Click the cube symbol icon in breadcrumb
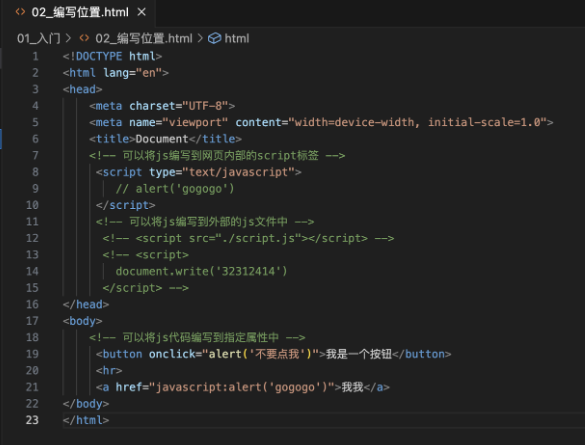This screenshot has width=585, height=445. pyautogui.click(x=215, y=38)
